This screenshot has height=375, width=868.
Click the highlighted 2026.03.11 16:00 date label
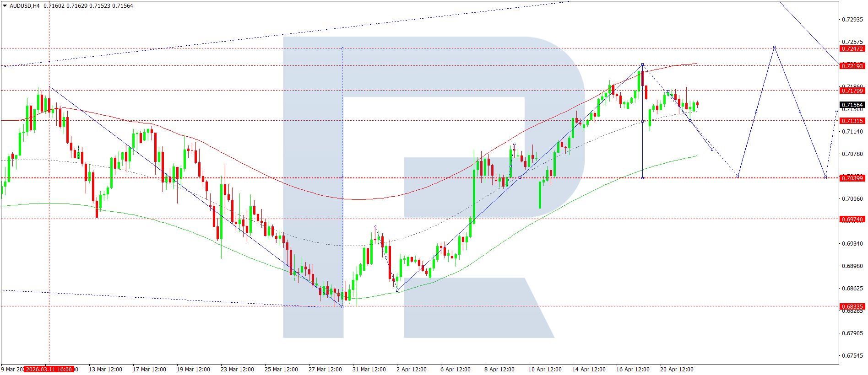(x=49, y=370)
